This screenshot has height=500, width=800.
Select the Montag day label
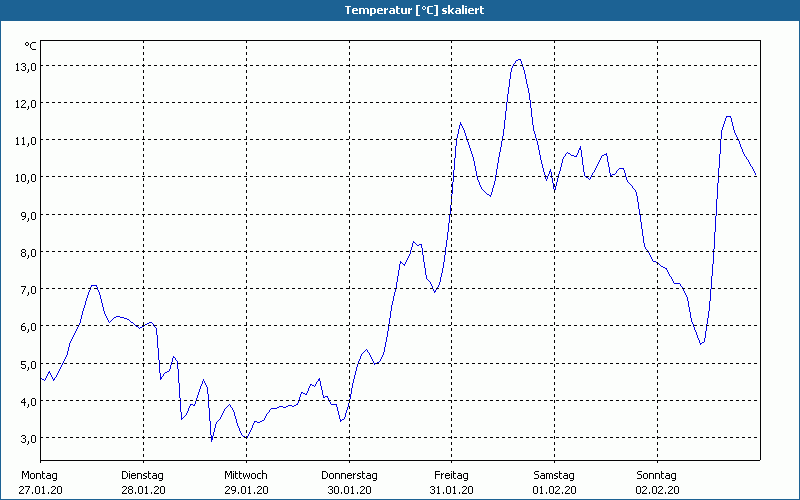[39, 475]
